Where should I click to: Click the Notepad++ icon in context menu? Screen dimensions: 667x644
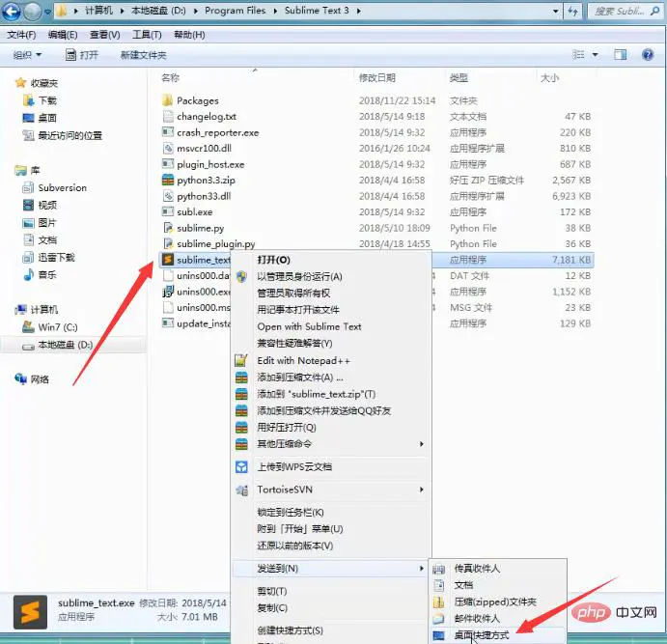pyautogui.click(x=241, y=361)
